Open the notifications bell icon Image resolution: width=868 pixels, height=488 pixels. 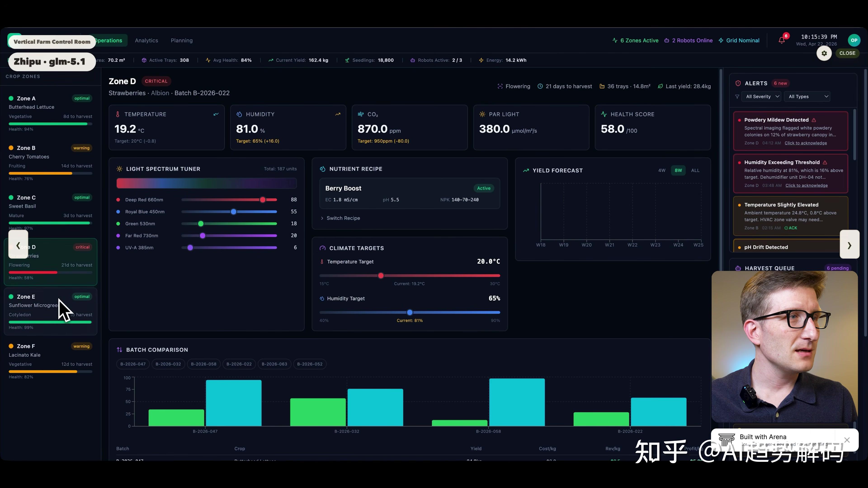(x=782, y=40)
